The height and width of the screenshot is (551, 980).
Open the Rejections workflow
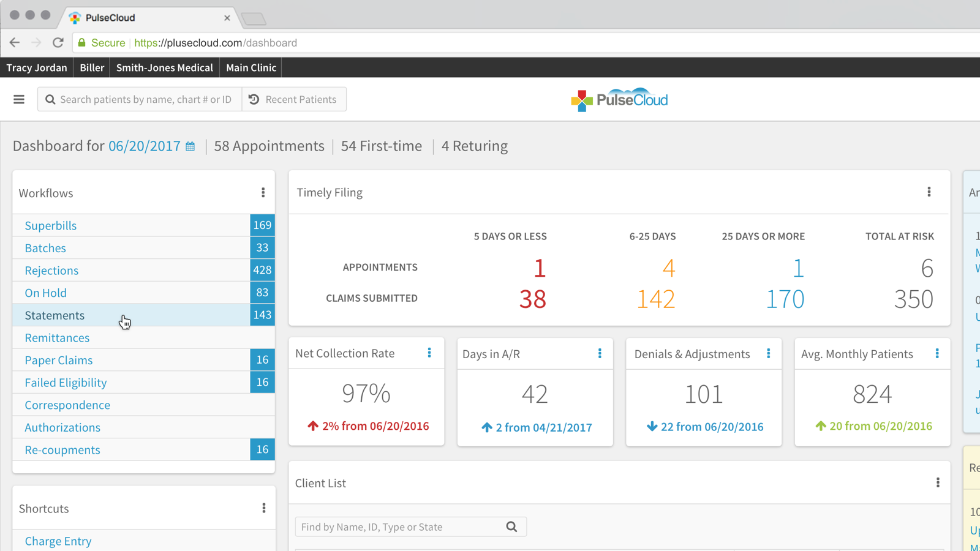[x=51, y=271]
